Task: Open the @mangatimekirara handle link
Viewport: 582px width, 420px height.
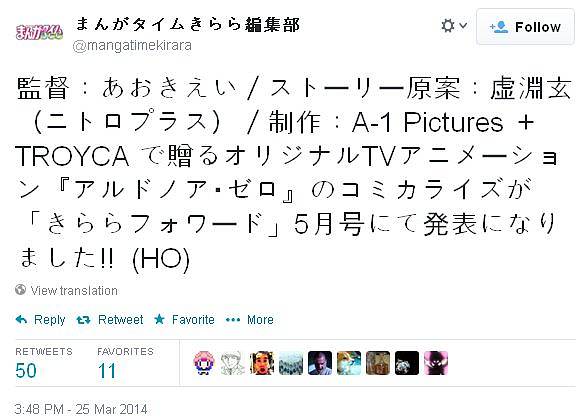Action: click(x=132, y=46)
